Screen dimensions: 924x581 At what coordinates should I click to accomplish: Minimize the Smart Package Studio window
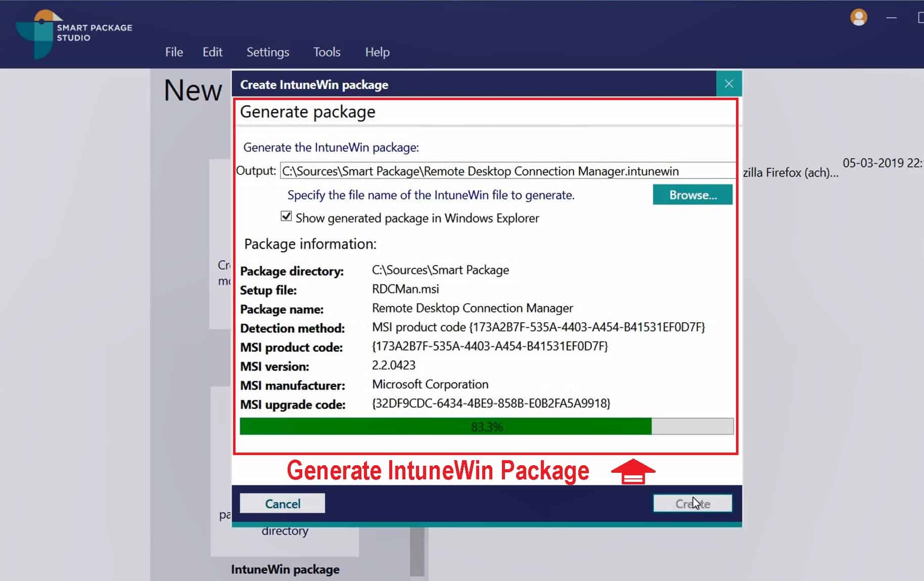[892, 18]
